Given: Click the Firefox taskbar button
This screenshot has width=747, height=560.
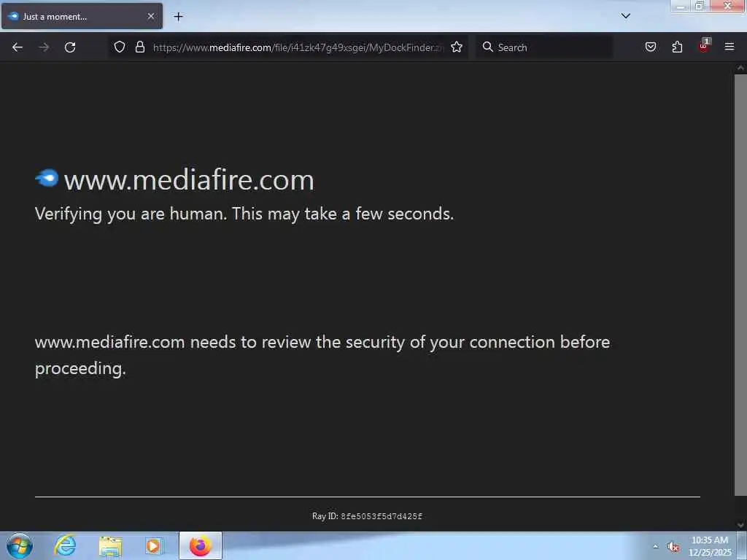Looking at the screenshot, I should (x=201, y=545).
